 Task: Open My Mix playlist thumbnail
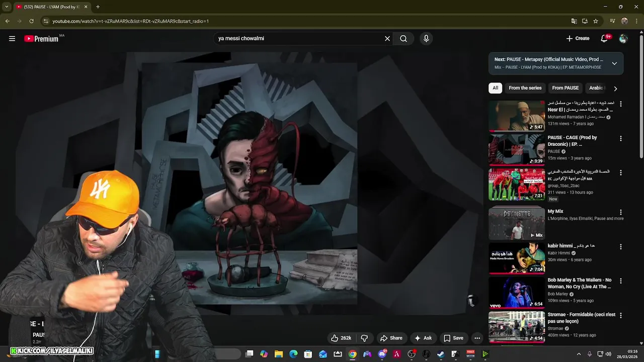coord(516,224)
